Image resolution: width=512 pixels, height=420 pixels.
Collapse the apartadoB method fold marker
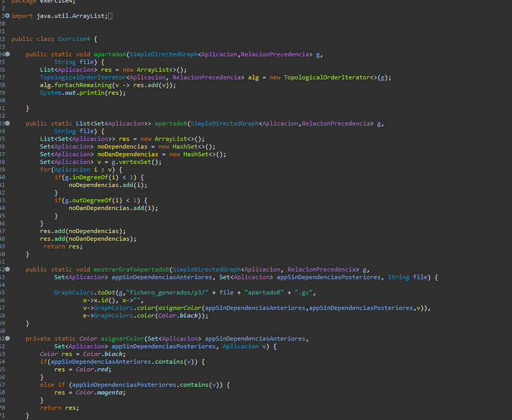7,123
